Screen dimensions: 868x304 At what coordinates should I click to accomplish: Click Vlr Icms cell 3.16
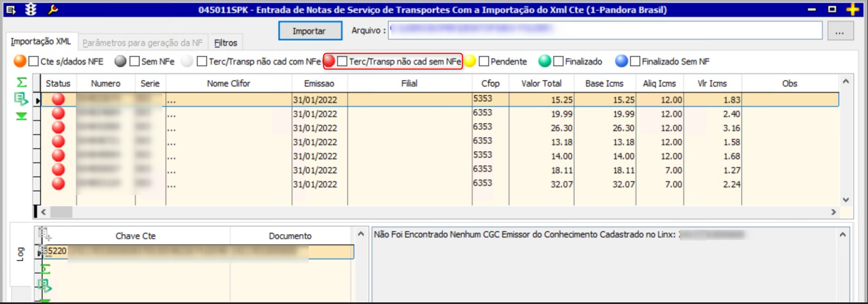(712, 128)
